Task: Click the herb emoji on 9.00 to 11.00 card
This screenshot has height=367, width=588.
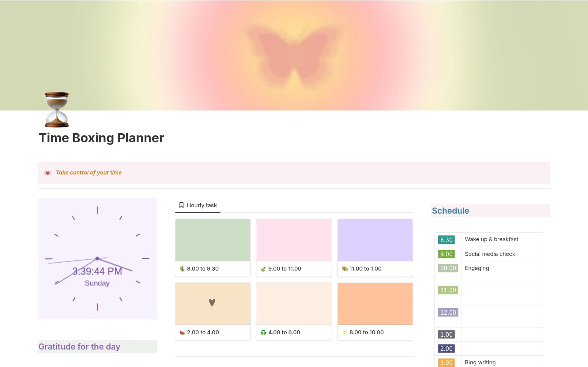Action: tap(263, 268)
